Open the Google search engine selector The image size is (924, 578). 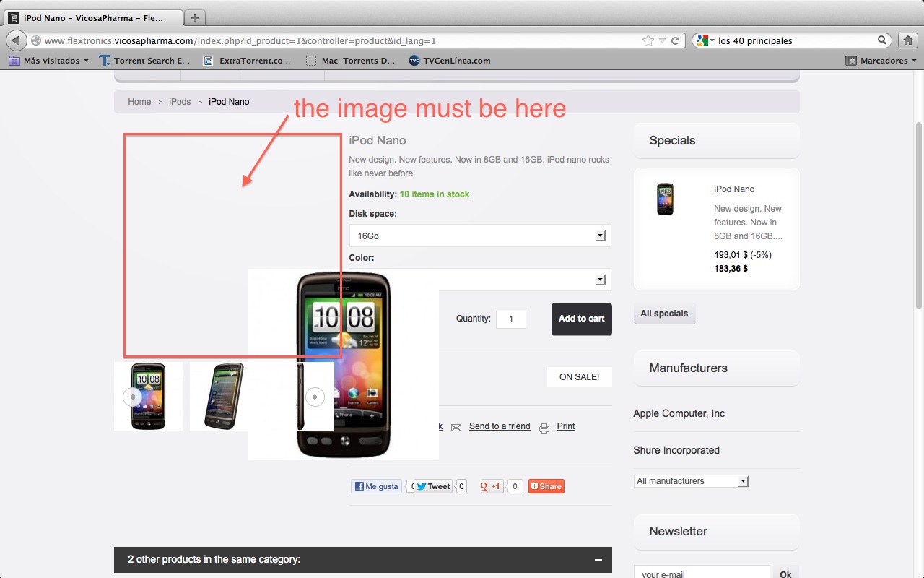coord(704,40)
